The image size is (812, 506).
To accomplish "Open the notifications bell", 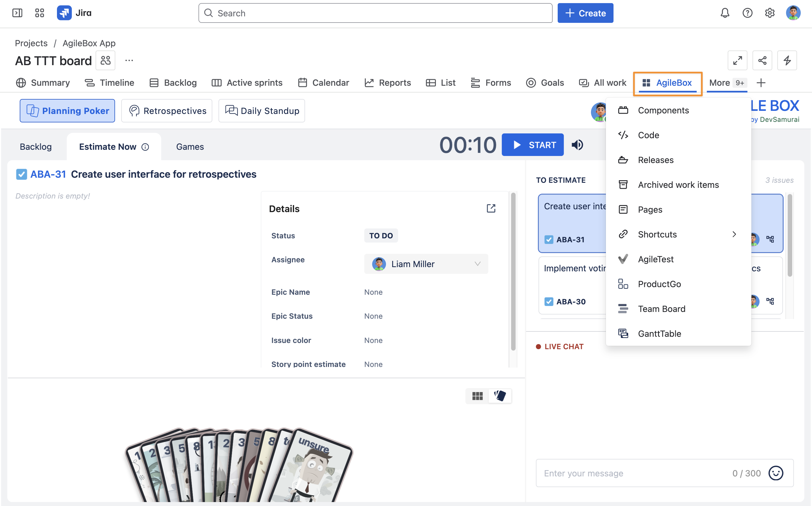I will (725, 13).
